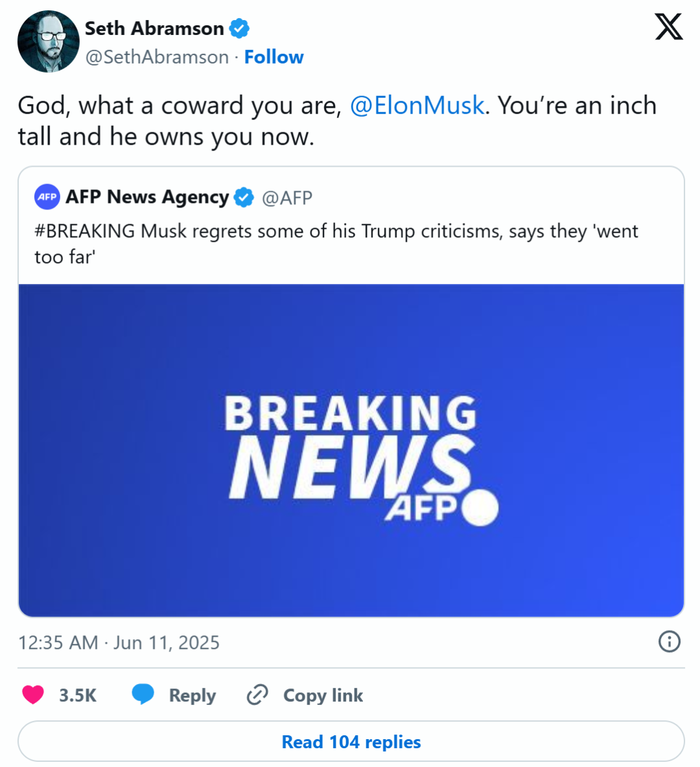Click the AFP round logo avatar
Viewport: 700px width, 767px height.
pyautogui.click(x=47, y=196)
